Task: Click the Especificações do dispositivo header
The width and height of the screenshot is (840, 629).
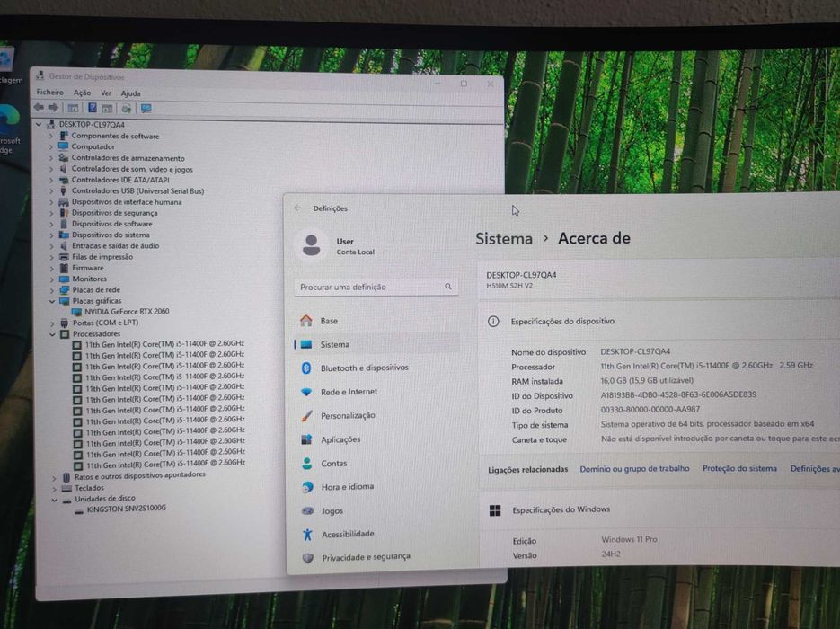Action: (562, 321)
